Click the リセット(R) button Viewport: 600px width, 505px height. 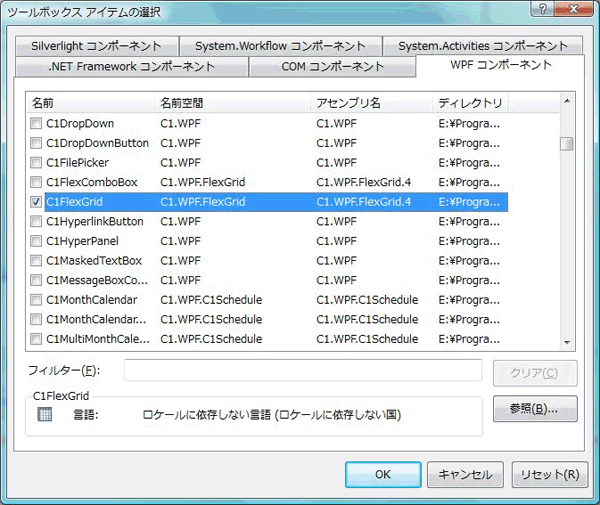(549, 474)
